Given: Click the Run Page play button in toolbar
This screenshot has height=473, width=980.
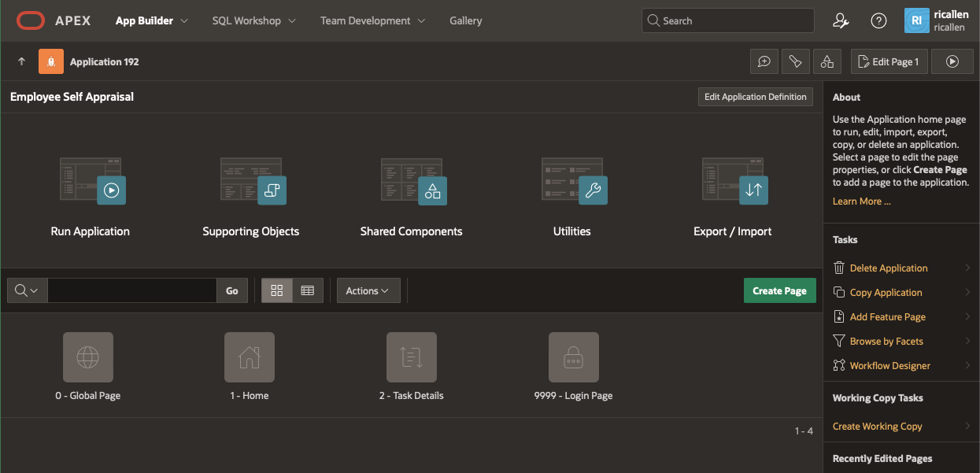Looking at the screenshot, I should 952,61.
